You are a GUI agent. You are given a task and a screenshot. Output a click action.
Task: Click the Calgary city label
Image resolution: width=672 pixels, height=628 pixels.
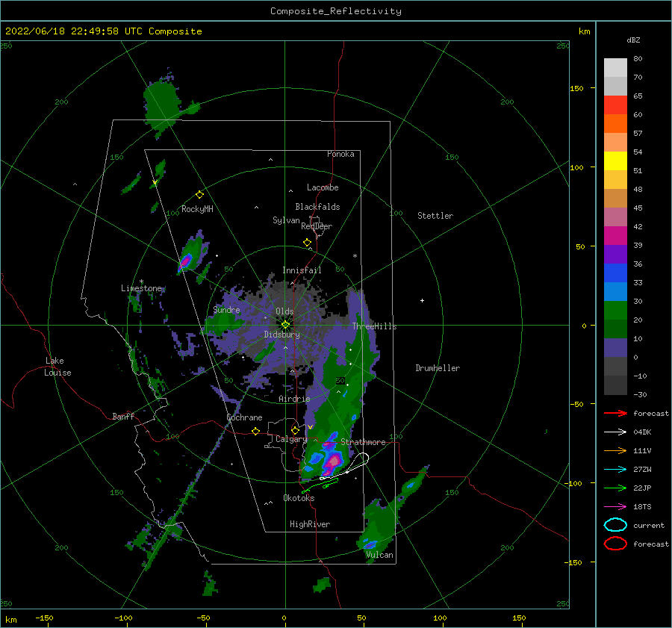pos(291,439)
